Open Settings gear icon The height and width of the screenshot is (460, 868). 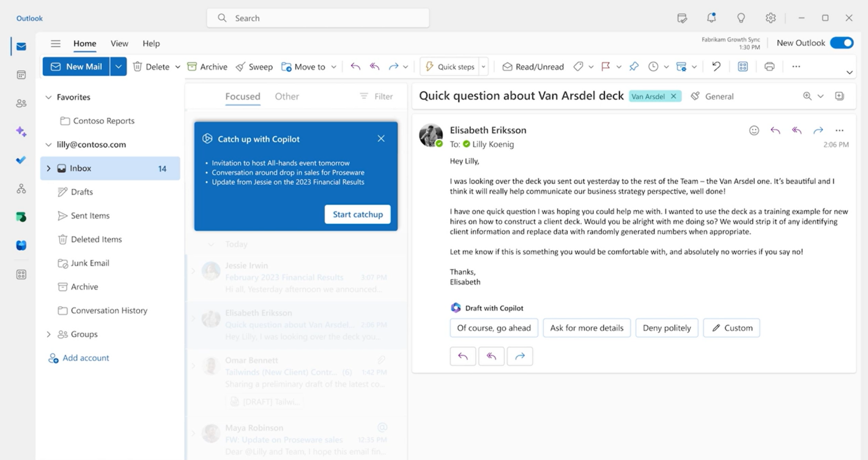click(770, 18)
